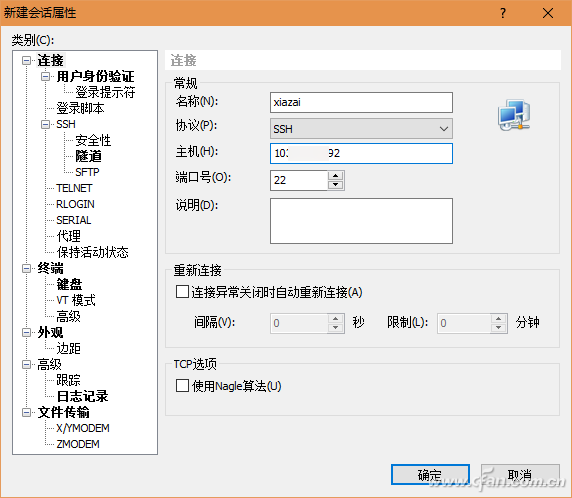
Task: Collapse the 连接 tree node
Action: pos(27,60)
